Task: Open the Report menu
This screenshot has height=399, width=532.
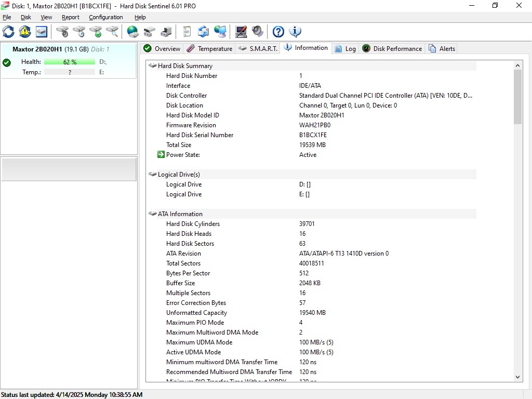Action: tap(71, 17)
